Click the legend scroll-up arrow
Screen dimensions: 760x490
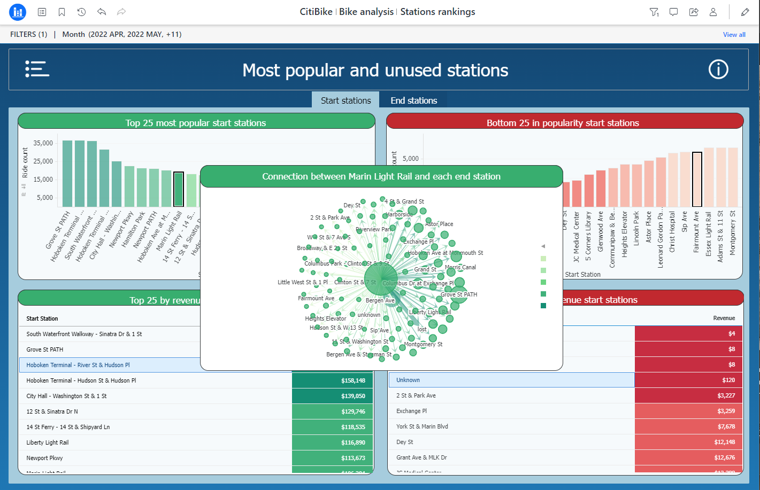(x=543, y=246)
